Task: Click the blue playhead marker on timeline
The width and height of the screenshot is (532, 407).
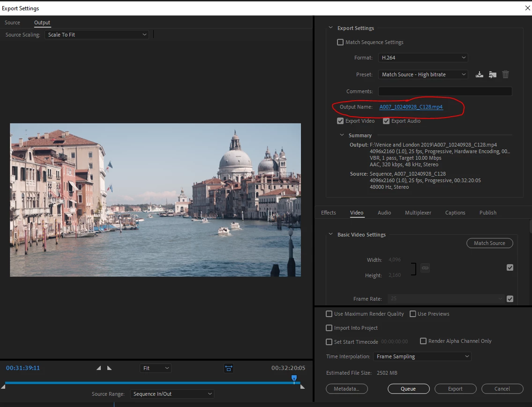Action: [x=294, y=378]
